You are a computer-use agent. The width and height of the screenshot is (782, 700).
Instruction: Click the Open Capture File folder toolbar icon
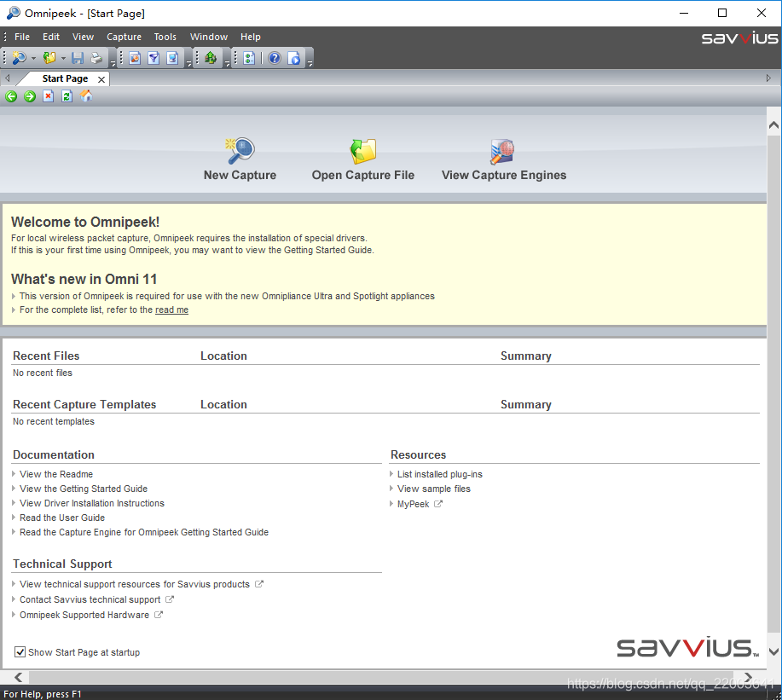[x=49, y=58]
